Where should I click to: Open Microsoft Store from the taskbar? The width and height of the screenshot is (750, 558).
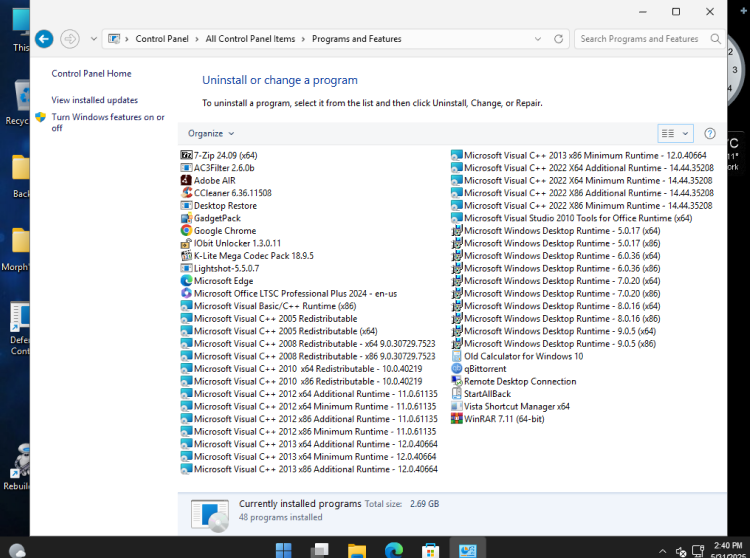pyautogui.click(x=430, y=550)
